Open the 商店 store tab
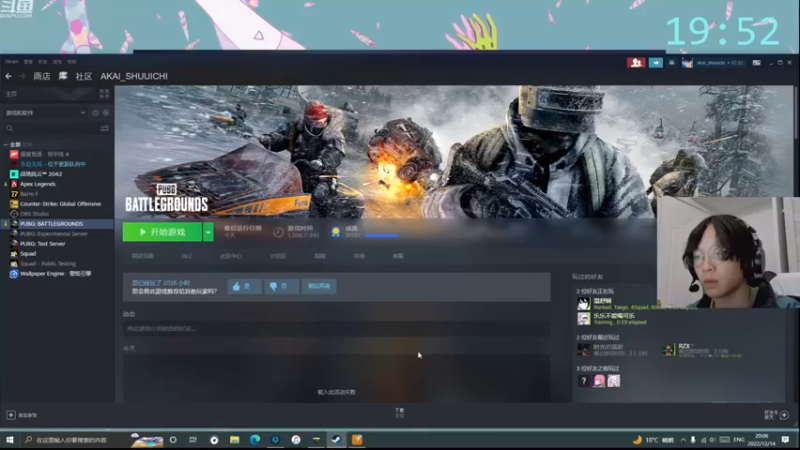 (x=42, y=76)
